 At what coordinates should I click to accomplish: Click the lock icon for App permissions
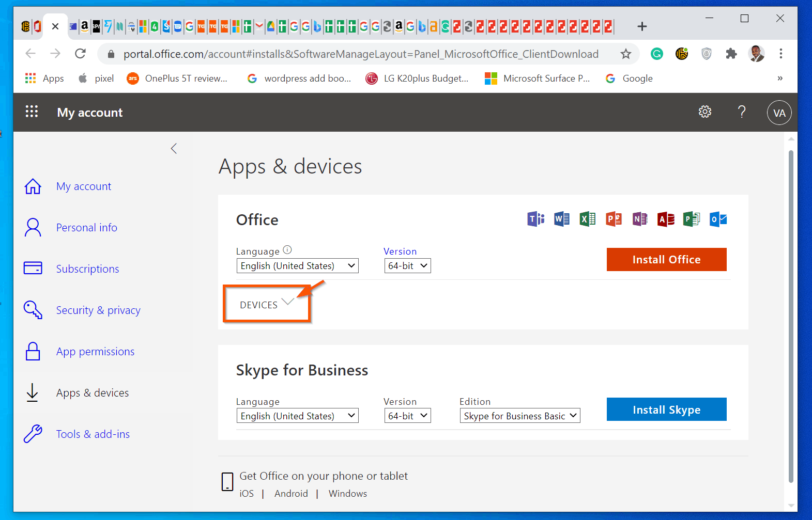click(33, 351)
